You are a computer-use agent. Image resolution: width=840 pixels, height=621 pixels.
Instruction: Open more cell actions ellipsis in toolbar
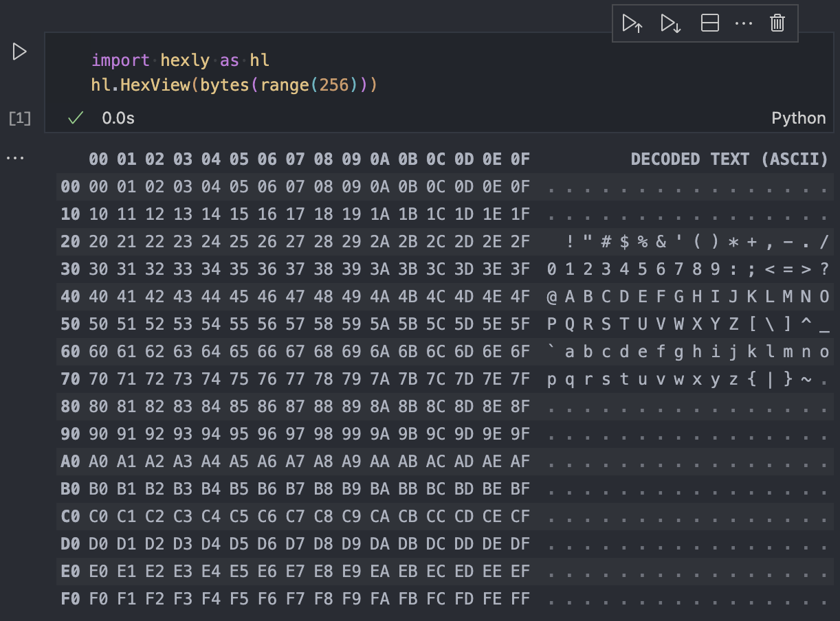[x=744, y=23]
